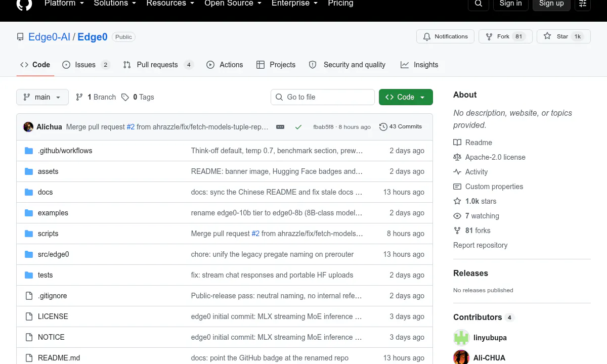Click the NOTICE file icon
This screenshot has height=364, width=607.
click(x=29, y=337)
